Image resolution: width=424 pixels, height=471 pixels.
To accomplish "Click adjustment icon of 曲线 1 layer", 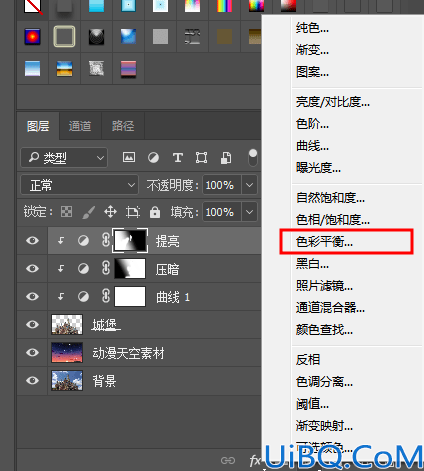I will [83, 296].
